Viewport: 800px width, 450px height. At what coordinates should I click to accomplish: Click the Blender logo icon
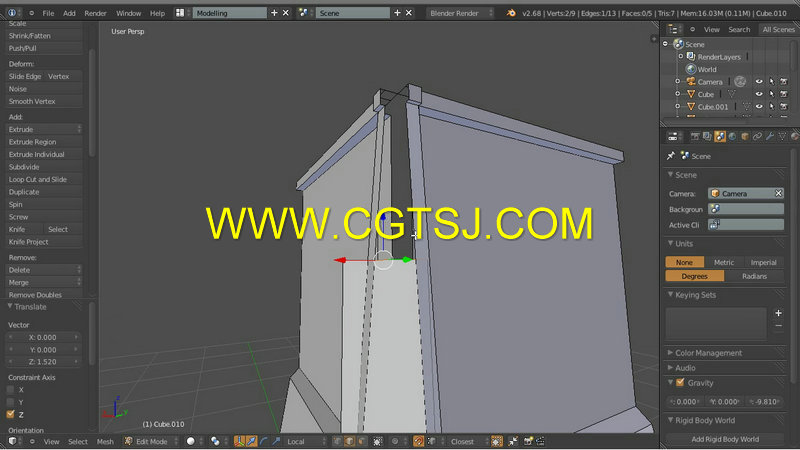click(511, 13)
